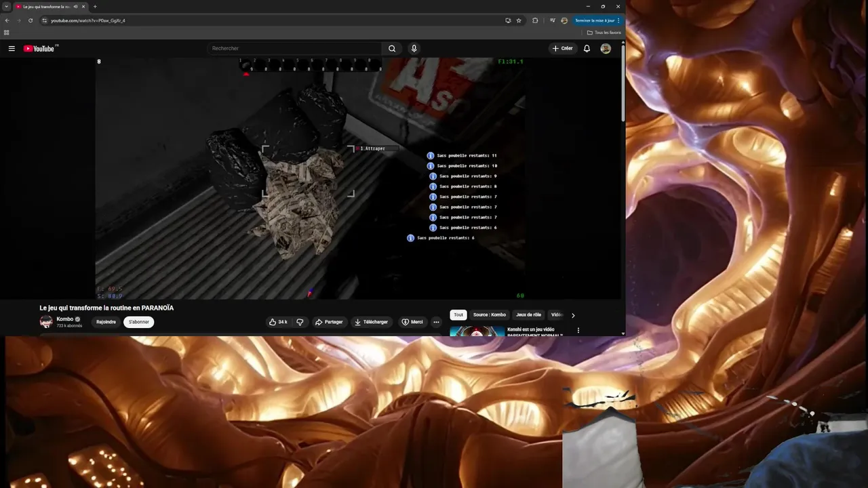Like the video with thumbs up
The height and width of the screenshot is (488, 868).
278,322
